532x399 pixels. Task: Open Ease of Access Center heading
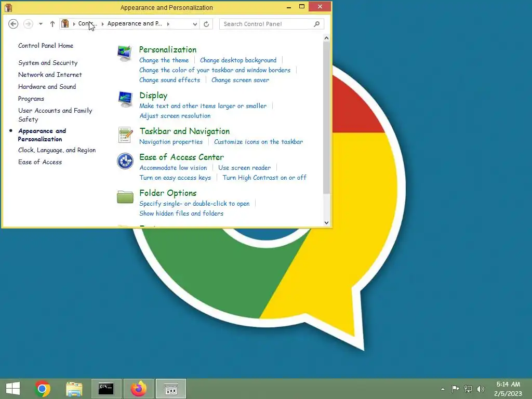[181, 157]
